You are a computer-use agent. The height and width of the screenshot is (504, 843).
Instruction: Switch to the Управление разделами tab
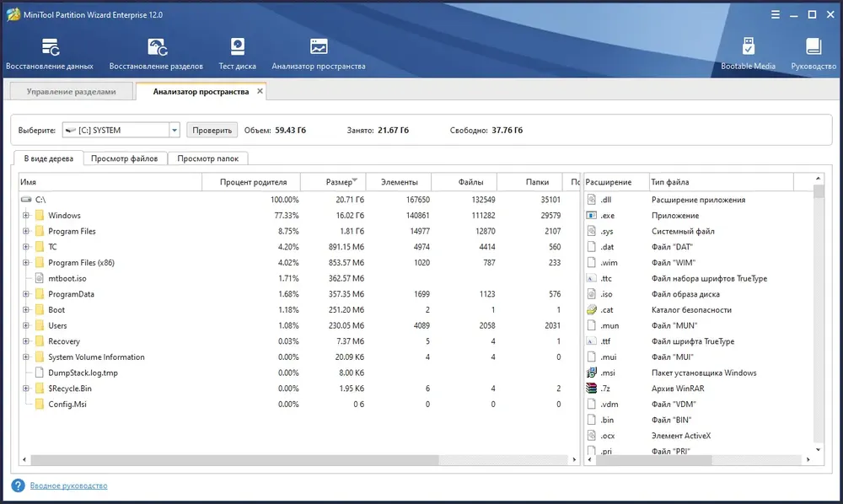pyautogui.click(x=71, y=91)
